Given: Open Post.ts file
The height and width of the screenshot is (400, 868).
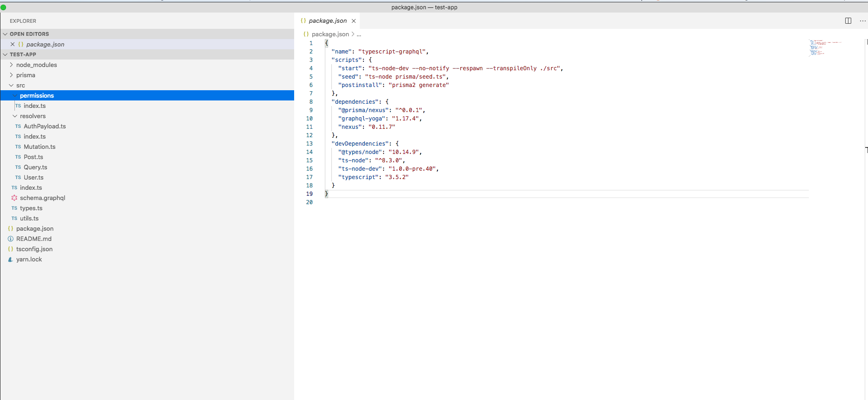Looking at the screenshot, I should coord(34,157).
